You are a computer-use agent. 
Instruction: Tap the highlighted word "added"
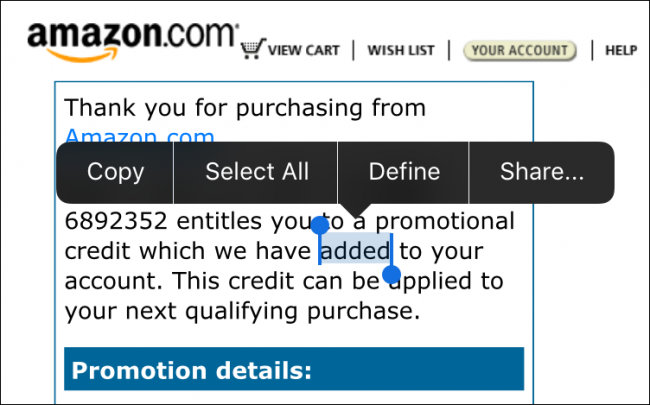355,250
